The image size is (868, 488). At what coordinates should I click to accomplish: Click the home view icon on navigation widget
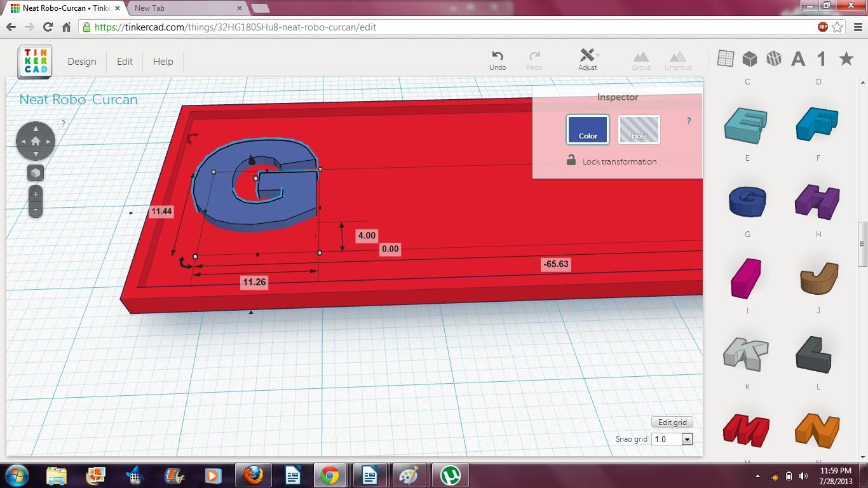pyautogui.click(x=36, y=140)
